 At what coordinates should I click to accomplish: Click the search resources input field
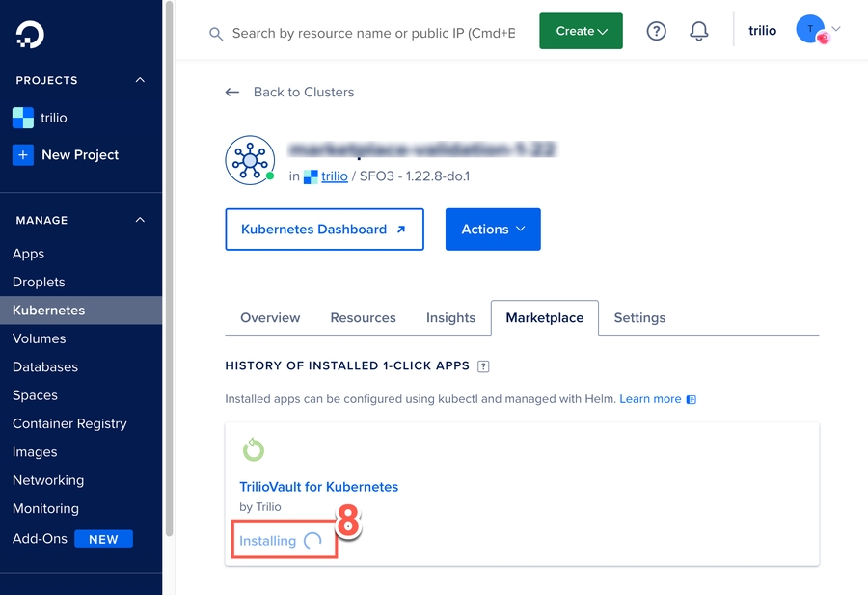[x=372, y=34]
